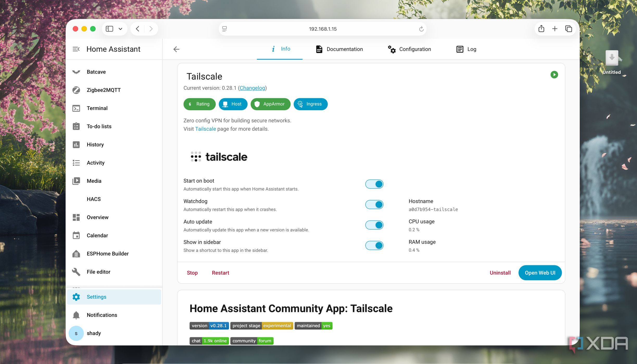
Task: Toggle the Watchdog switch
Action: (x=374, y=205)
